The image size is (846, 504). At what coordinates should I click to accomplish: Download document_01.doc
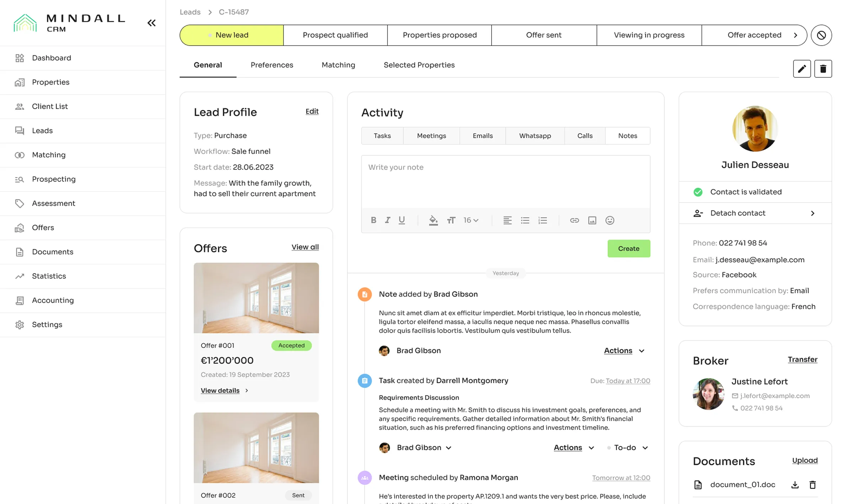click(x=795, y=485)
